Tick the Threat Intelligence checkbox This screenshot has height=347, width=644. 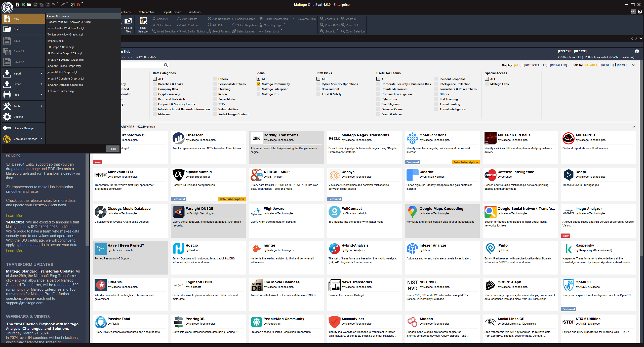(x=436, y=109)
